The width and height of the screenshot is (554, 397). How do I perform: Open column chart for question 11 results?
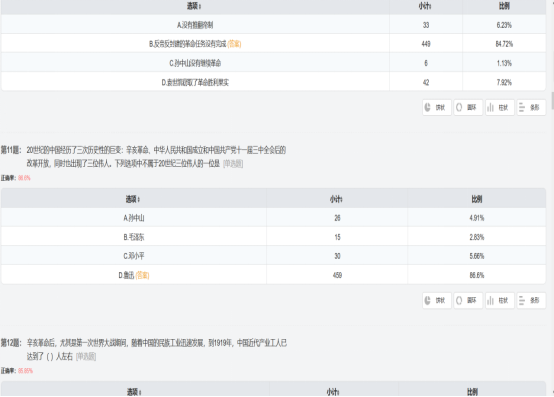(x=500, y=301)
